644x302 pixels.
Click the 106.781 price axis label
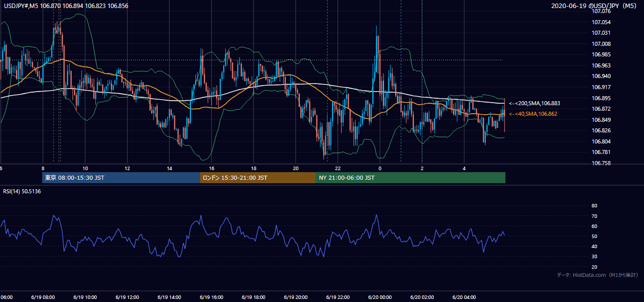tap(601, 152)
